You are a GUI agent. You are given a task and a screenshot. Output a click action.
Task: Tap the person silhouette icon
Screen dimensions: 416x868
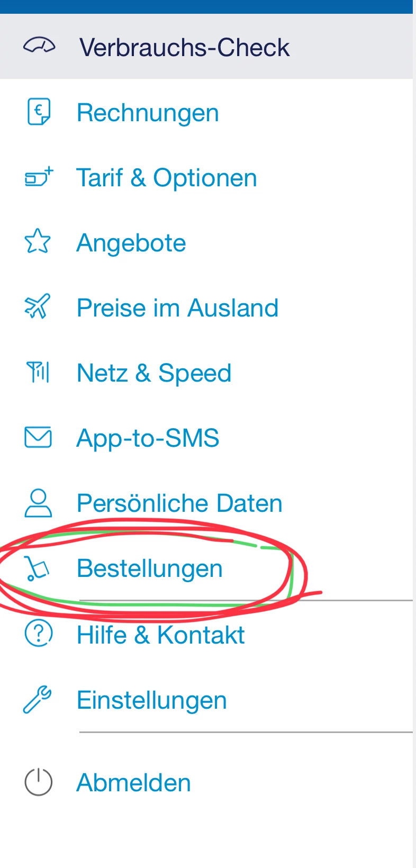coord(38,503)
